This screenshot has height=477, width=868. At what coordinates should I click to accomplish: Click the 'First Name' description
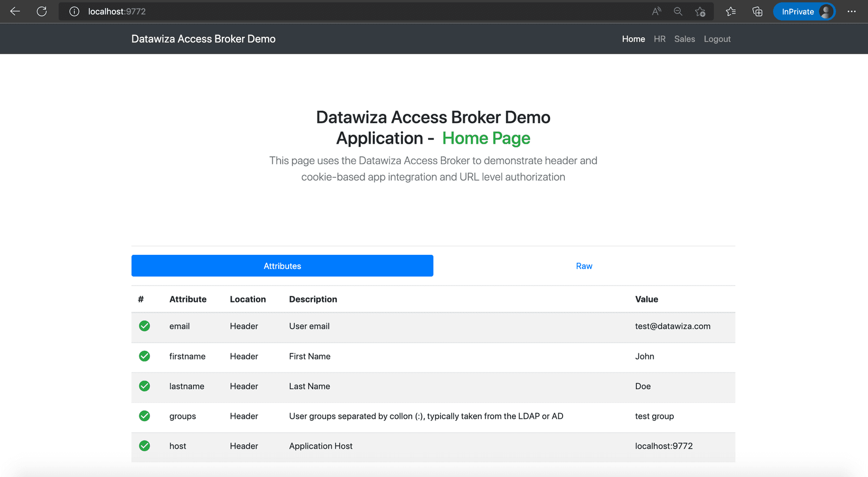coord(310,356)
